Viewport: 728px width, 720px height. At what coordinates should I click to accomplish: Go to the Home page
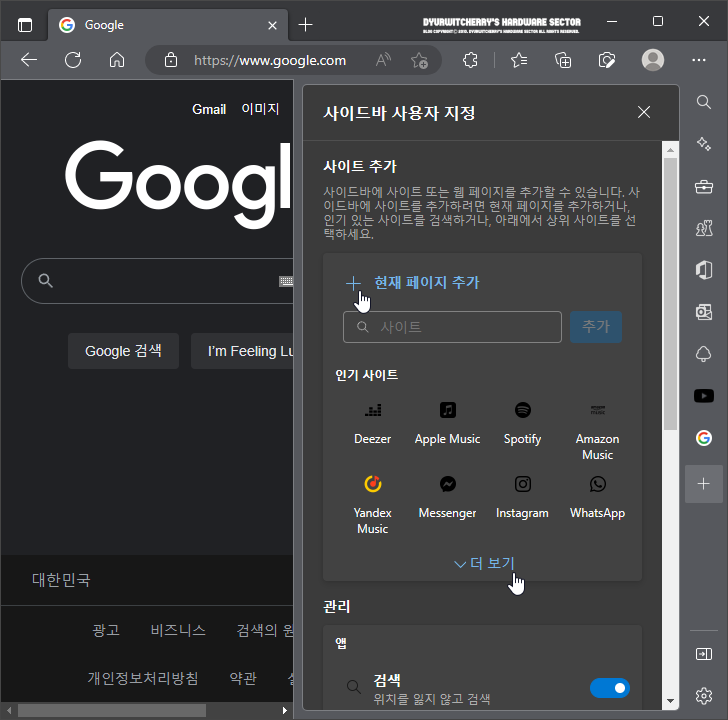coord(117,60)
